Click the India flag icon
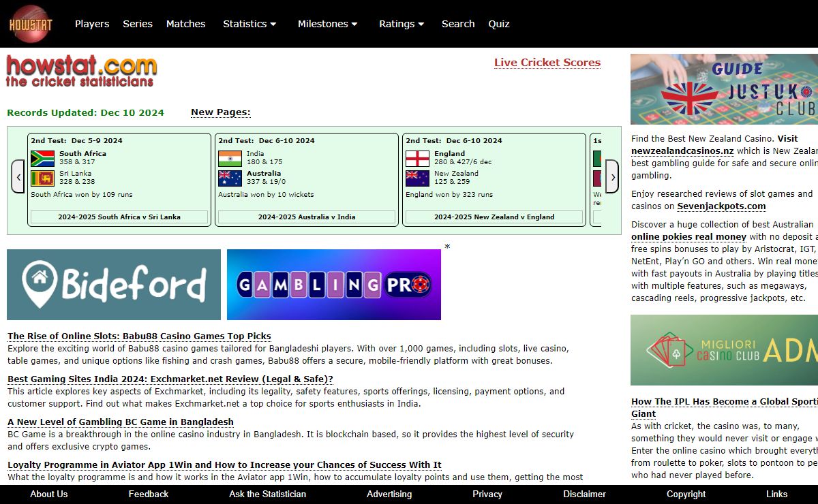Screen dimensions: 818x504 [x=230, y=159]
